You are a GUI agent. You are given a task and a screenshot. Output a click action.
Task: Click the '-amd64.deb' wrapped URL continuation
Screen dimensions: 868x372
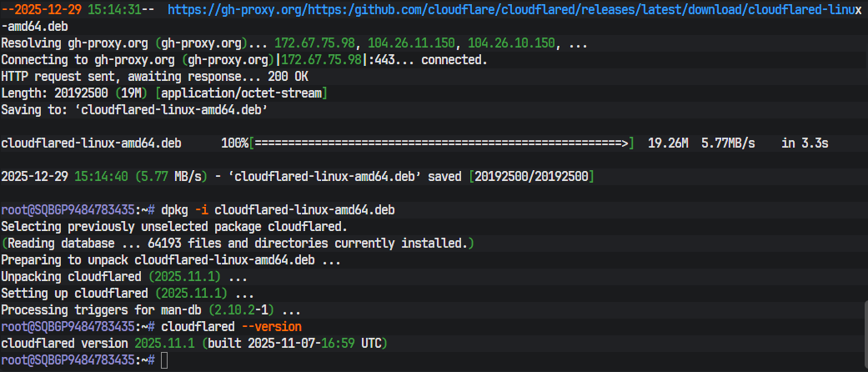[x=34, y=27]
